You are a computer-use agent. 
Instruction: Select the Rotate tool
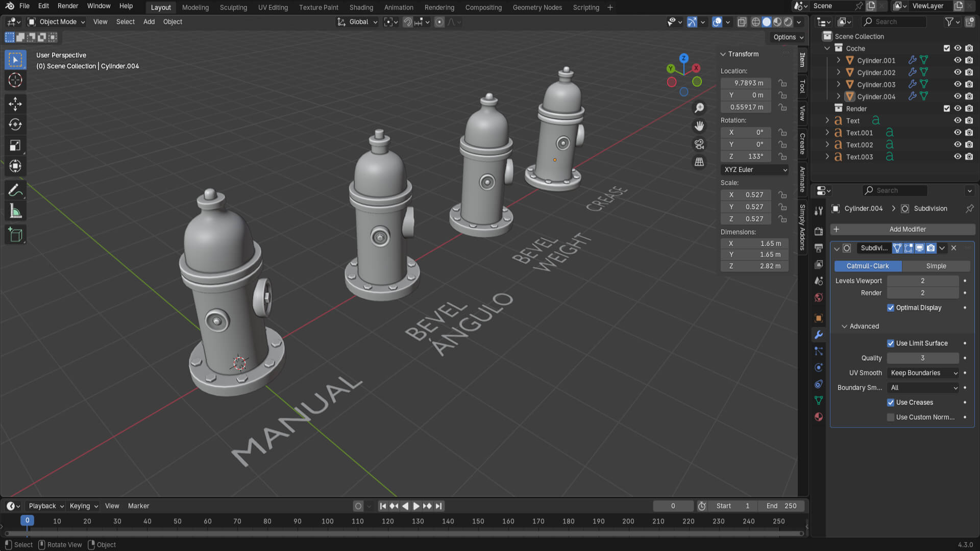pyautogui.click(x=15, y=124)
